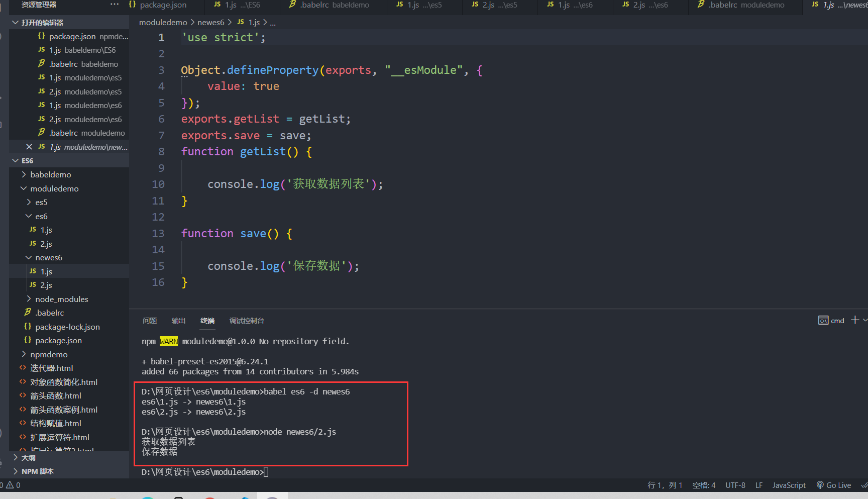Open 2.js moduledemo\es6 in open editors

69,119
